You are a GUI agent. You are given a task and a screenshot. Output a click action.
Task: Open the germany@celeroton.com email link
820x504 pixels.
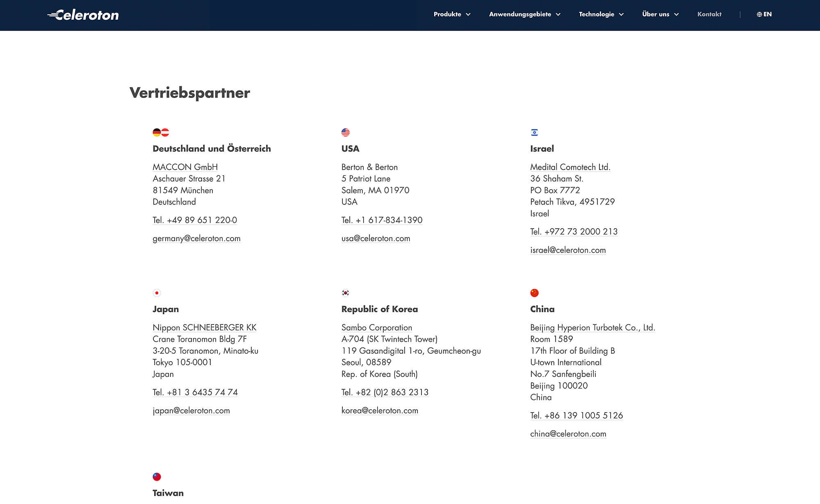coord(196,238)
